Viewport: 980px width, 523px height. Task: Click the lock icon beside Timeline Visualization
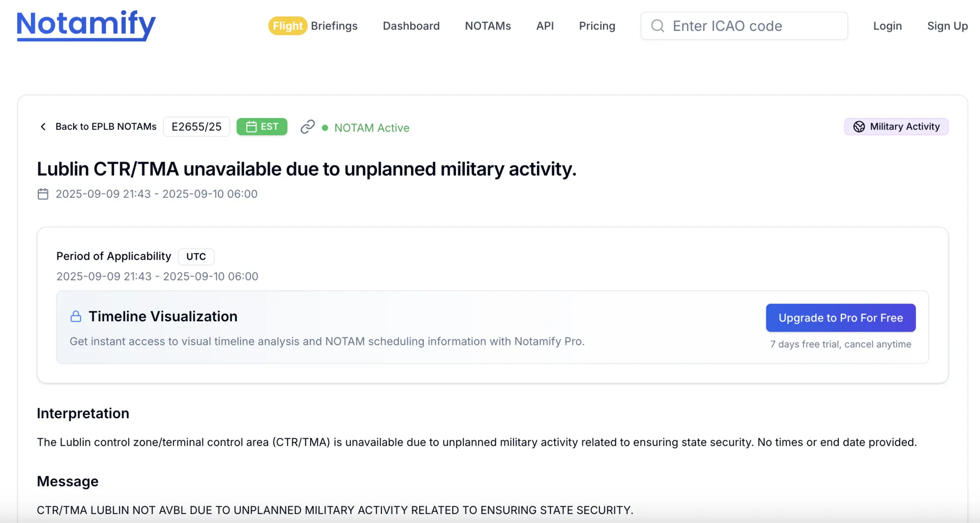click(x=76, y=316)
